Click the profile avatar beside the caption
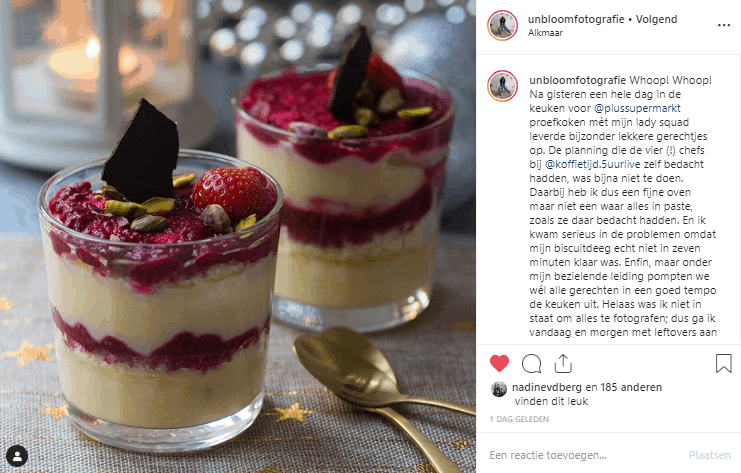Image resolution: width=741 pixels, height=473 pixels. tap(502, 86)
